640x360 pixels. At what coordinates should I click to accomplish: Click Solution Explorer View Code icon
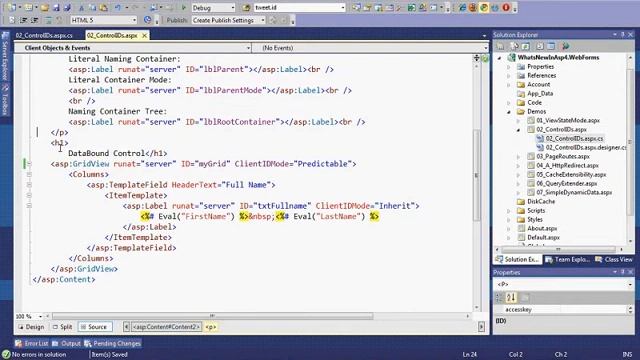point(540,46)
